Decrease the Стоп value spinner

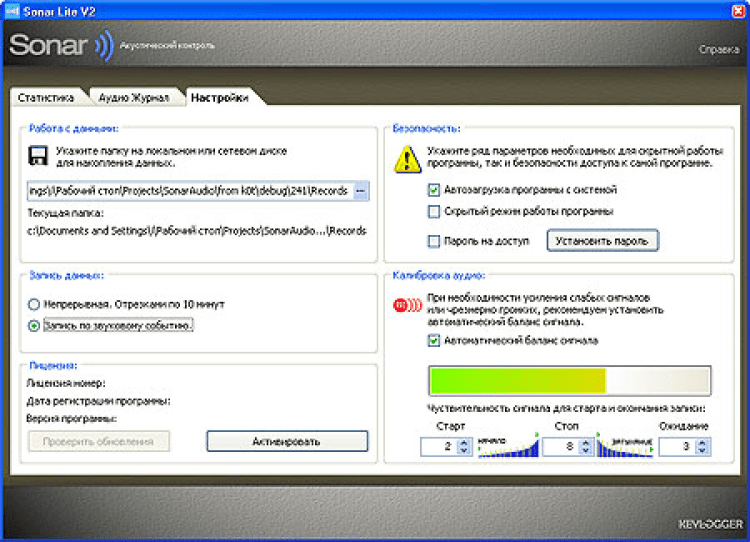585,451
